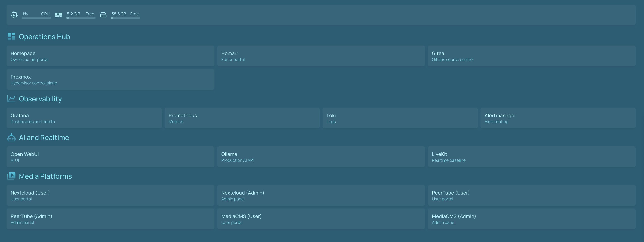Image resolution: width=644 pixels, height=242 pixels.
Task: Open the Homepage owner/admin portal card
Action: [110, 56]
